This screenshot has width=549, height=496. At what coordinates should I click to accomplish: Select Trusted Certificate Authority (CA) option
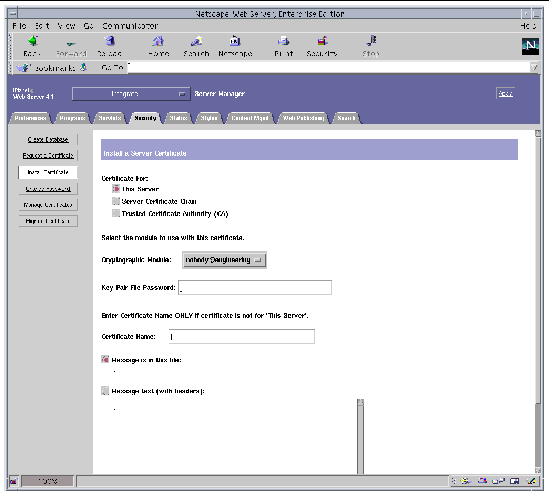[x=116, y=213]
